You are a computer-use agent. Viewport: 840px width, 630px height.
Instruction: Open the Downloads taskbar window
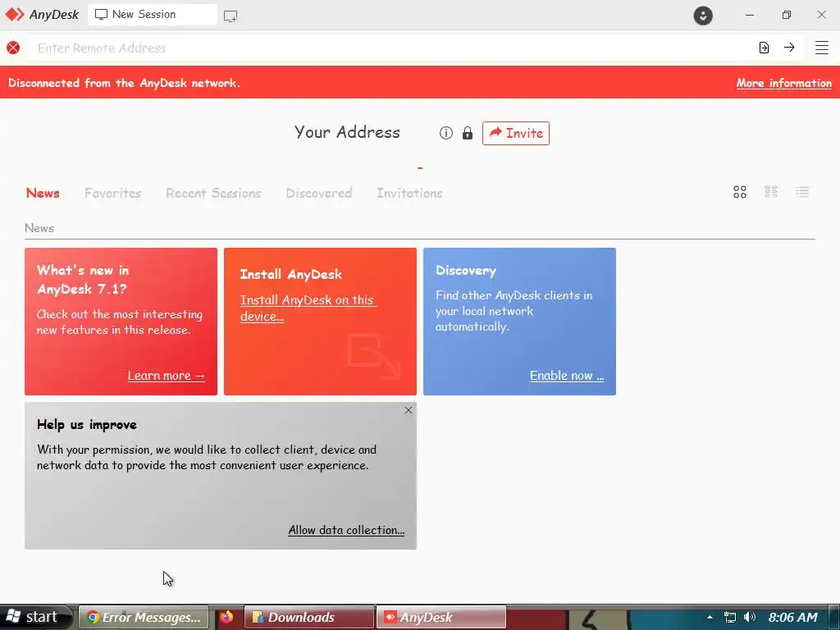point(309,617)
